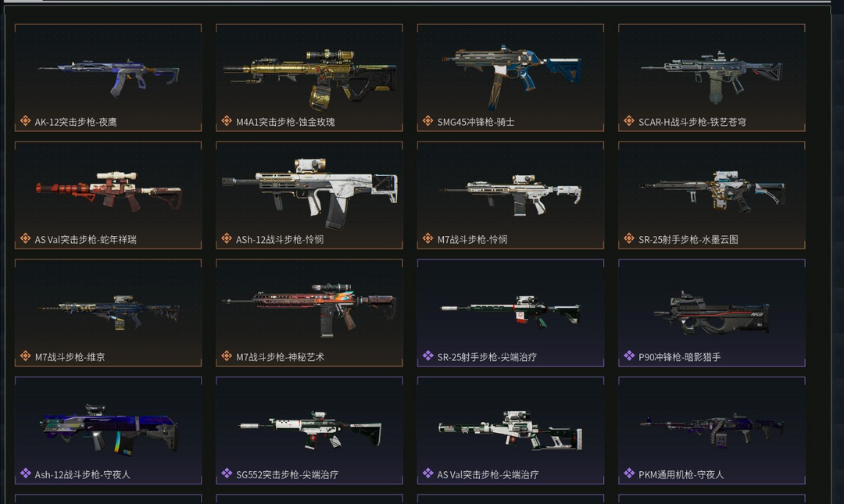Screen dimensions: 844x504
Task: Select the SCAR-H战斗步枪-铁艺苍穹 skin card
Action: pos(712,77)
